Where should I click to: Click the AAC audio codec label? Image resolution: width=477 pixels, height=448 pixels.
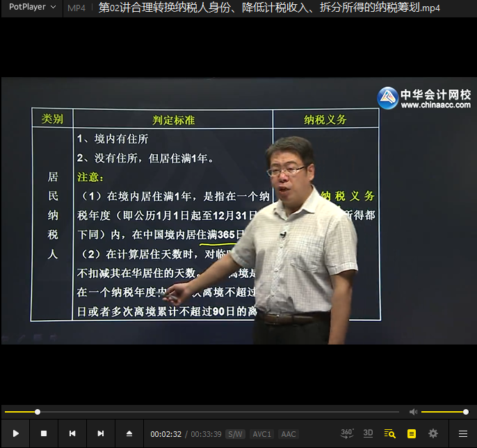pos(289,434)
